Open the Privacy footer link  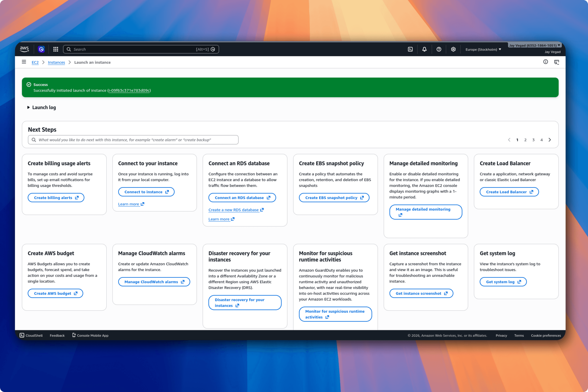[x=501, y=335]
